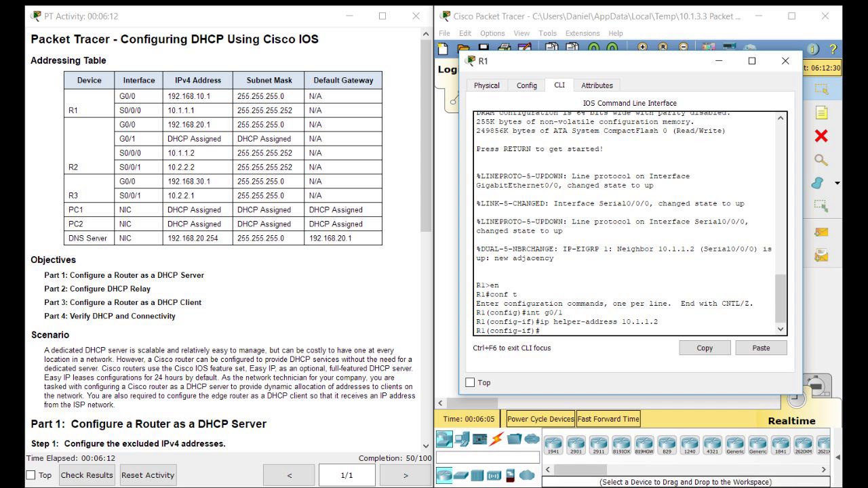
Task: Go to next instruction page
Action: coord(406,475)
